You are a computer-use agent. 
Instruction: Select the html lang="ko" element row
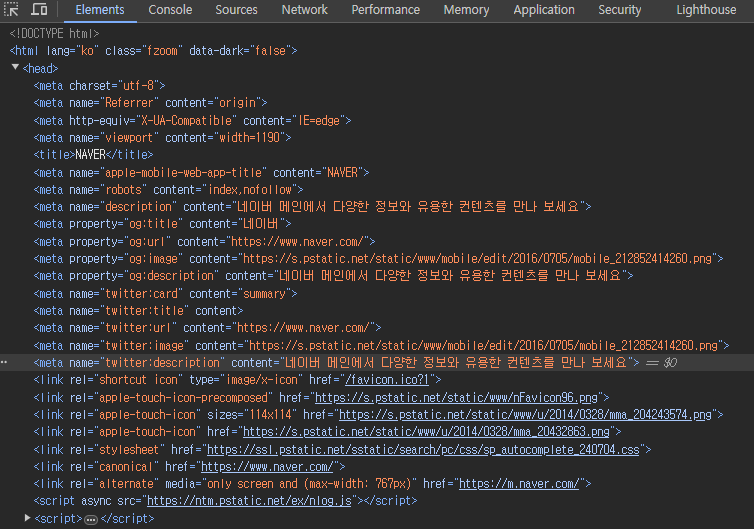153,50
